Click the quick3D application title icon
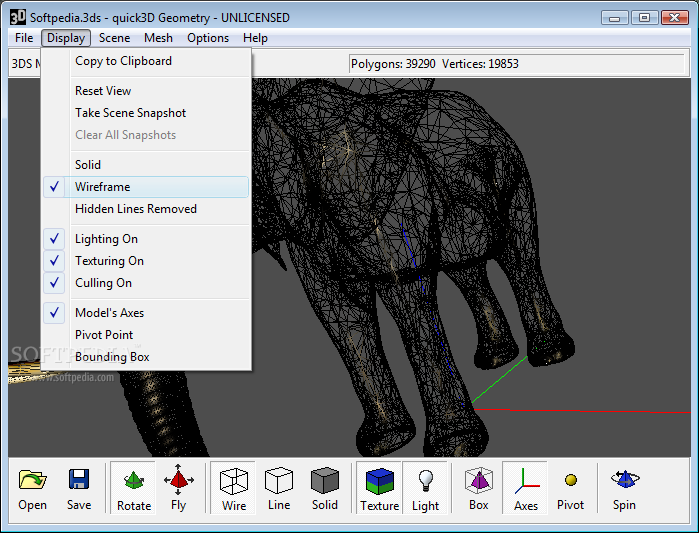 (18, 17)
